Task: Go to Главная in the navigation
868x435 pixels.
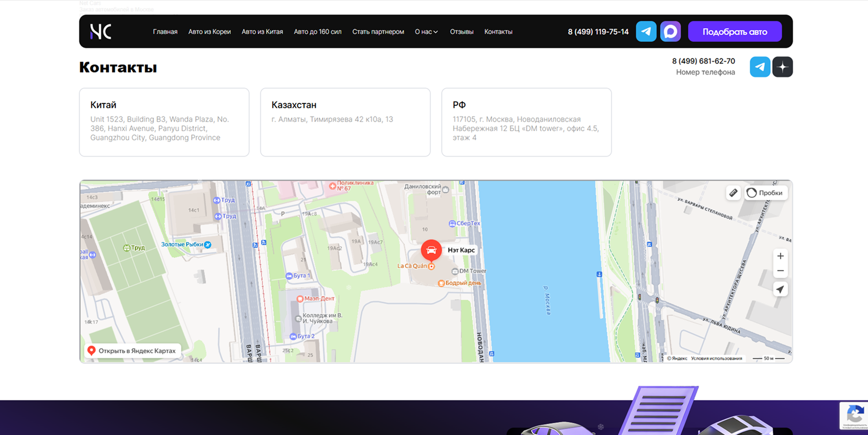Action: [165, 32]
